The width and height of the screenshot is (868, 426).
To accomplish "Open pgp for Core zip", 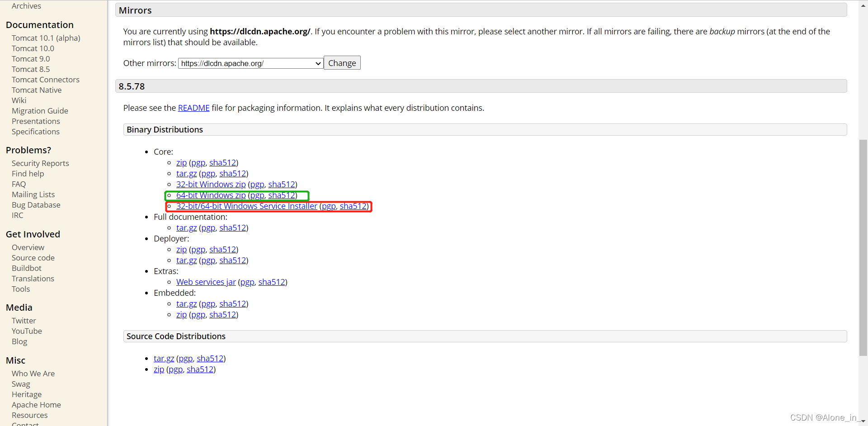I will (x=198, y=163).
